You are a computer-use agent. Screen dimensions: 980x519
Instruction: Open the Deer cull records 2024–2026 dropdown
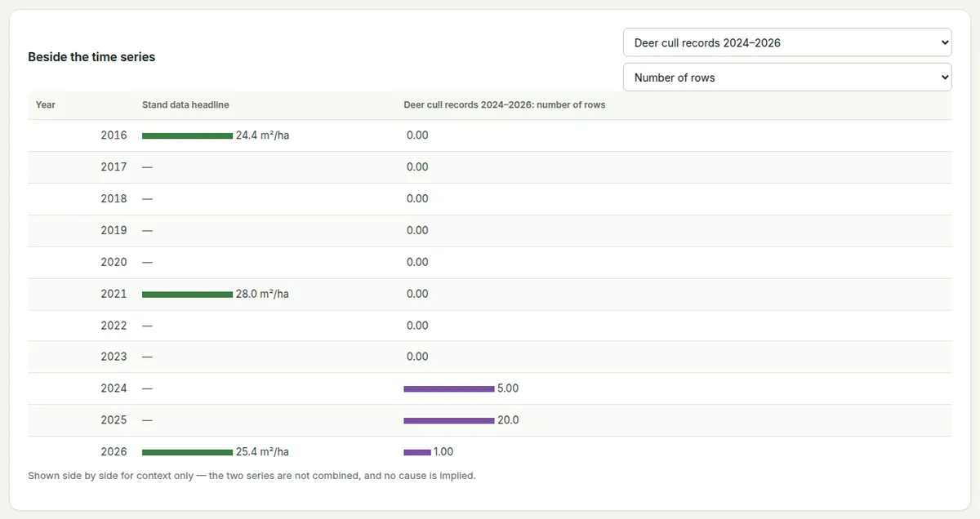(787, 42)
